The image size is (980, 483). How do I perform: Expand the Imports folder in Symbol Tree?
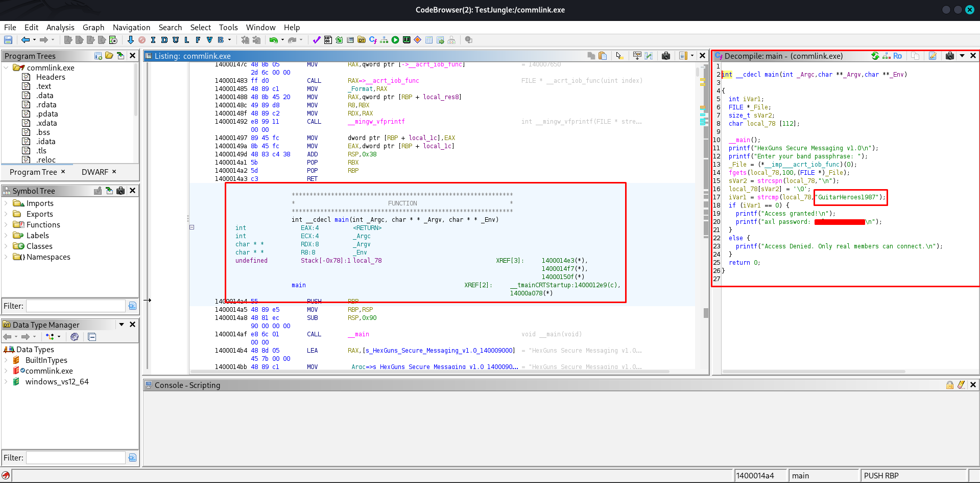(6, 203)
